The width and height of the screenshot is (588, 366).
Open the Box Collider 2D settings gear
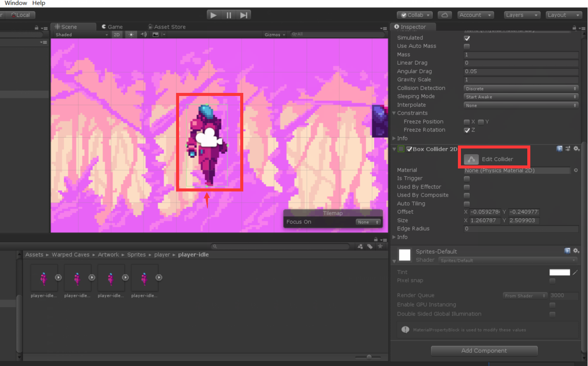pyautogui.click(x=576, y=148)
